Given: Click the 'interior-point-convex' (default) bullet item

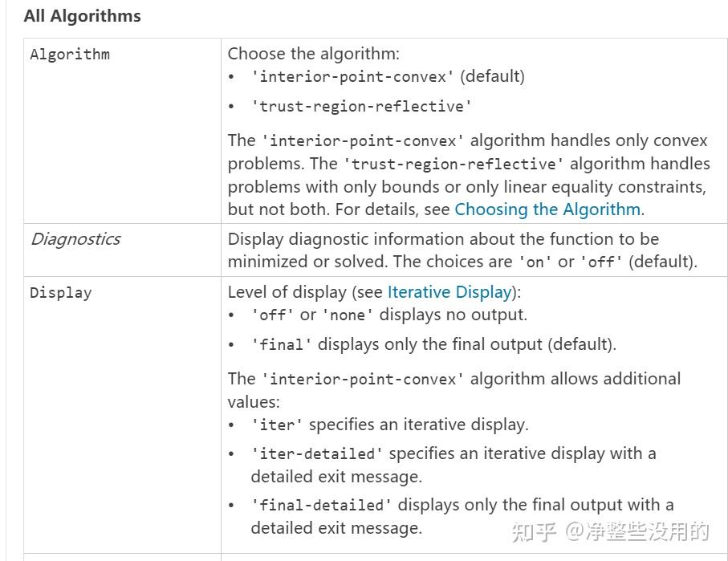Looking at the screenshot, I should click(388, 76).
